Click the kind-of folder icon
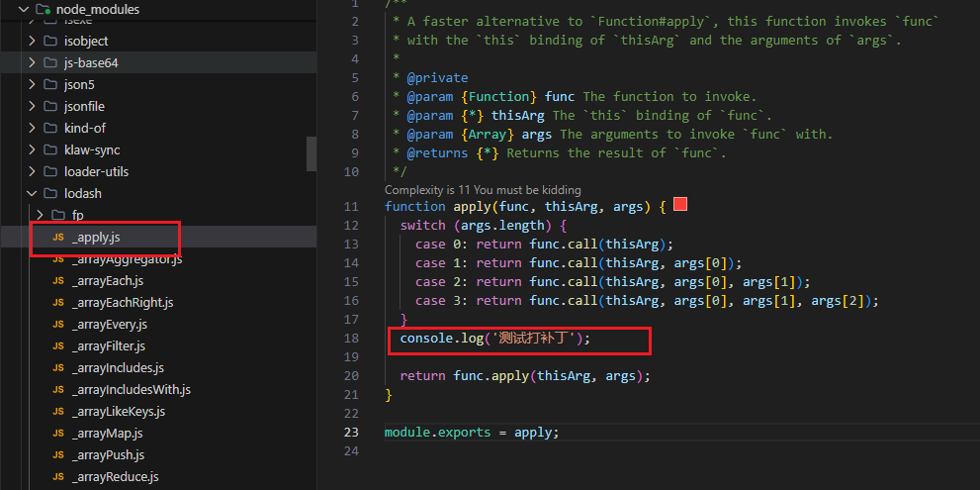Image resolution: width=980 pixels, height=490 pixels. click(x=50, y=128)
